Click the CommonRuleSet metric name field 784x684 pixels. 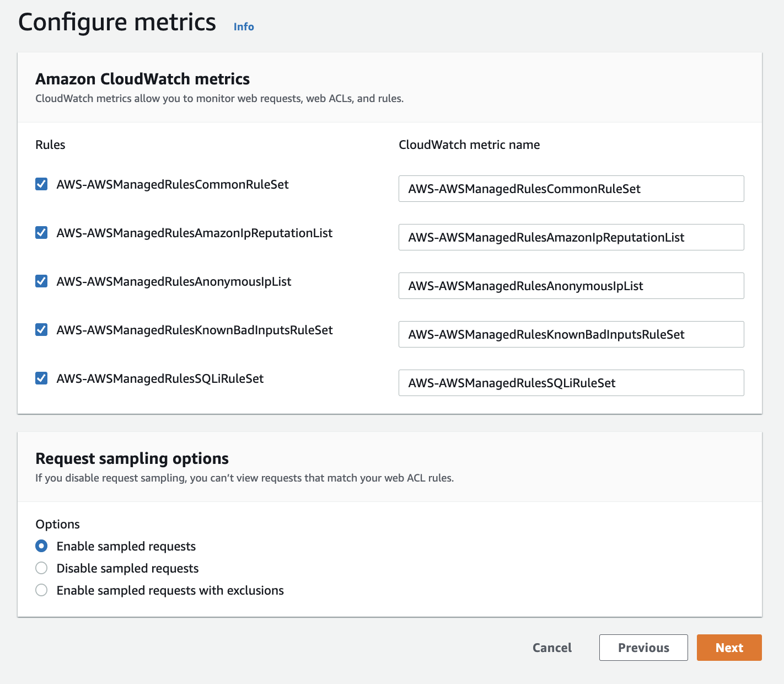571,189
